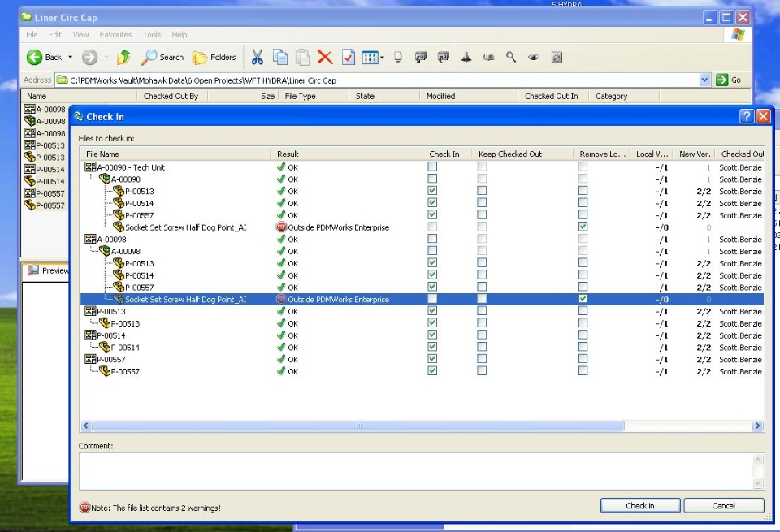Click the red X Delete icon
This screenshot has width=780, height=532.
(x=325, y=57)
